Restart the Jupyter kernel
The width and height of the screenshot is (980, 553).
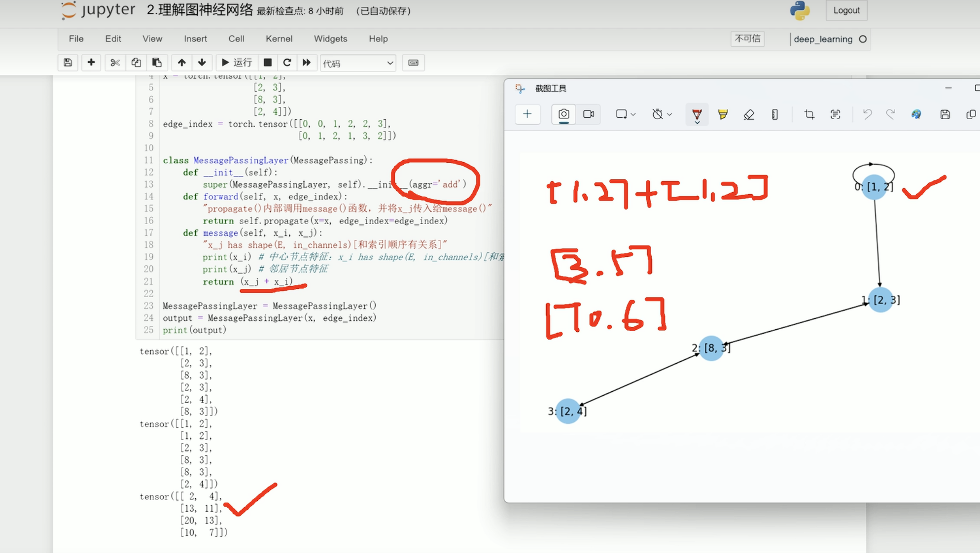(287, 63)
